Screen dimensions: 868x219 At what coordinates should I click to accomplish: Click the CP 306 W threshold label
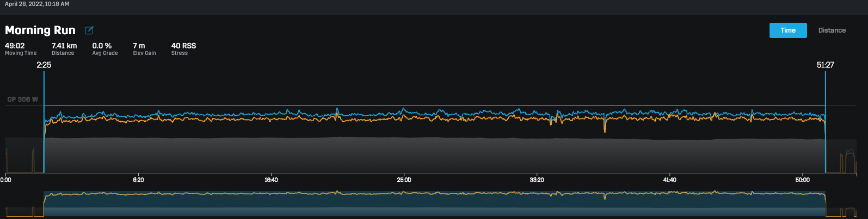click(x=23, y=99)
